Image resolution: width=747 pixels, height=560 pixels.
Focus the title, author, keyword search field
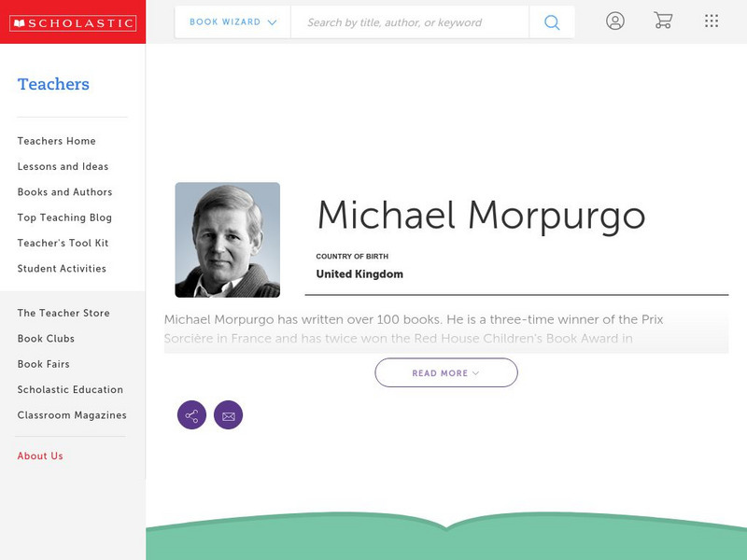tap(410, 21)
